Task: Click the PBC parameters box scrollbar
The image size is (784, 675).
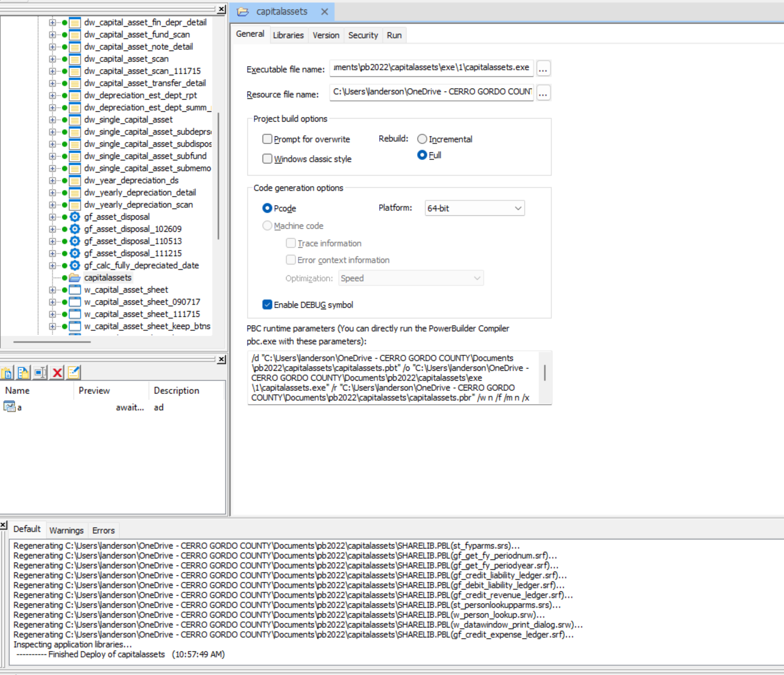Action: tap(545, 373)
